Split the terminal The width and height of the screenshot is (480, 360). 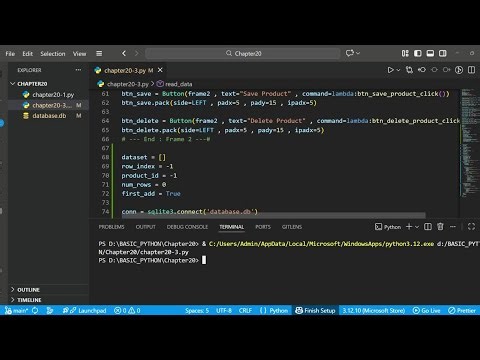pyautogui.click(x=428, y=227)
